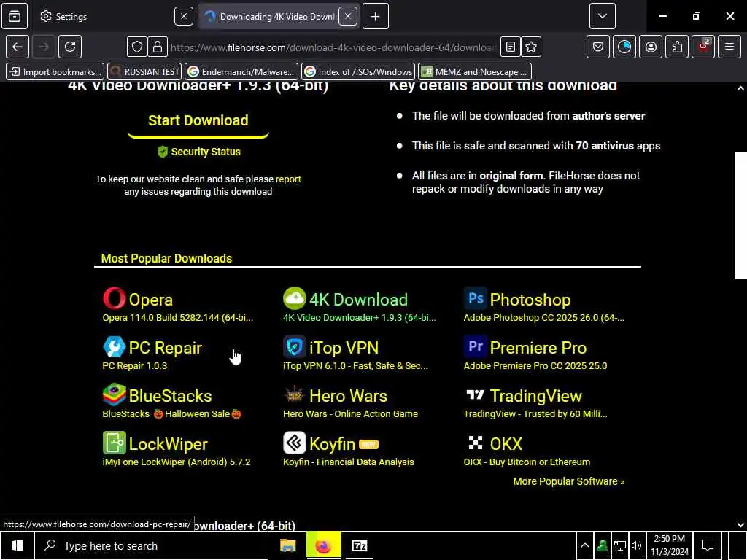Screen dimensions: 747x560
Task: Open the account profile icon
Action: point(651,47)
